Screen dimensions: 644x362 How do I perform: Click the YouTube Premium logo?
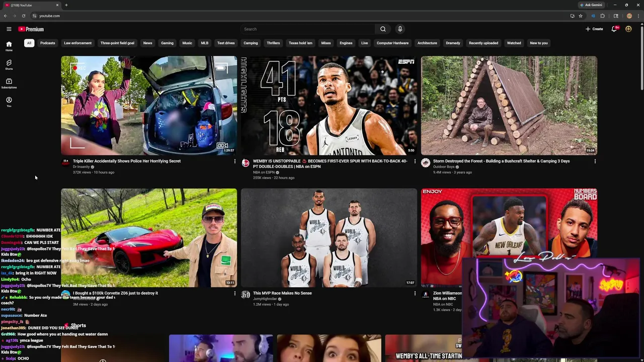[x=31, y=29]
